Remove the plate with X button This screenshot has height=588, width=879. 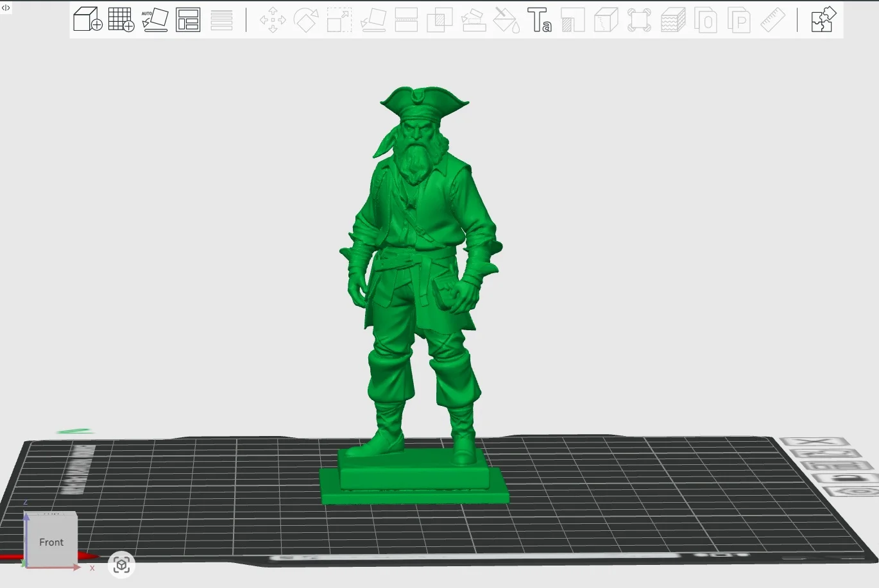(x=815, y=442)
